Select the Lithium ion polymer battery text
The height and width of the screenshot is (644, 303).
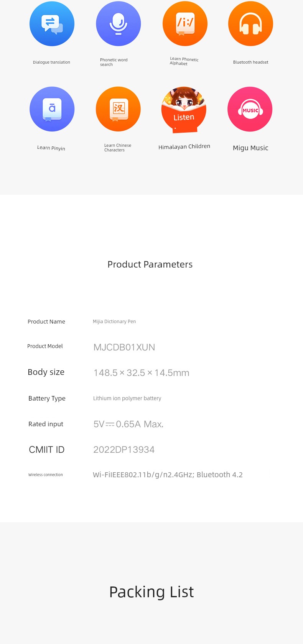pyautogui.click(x=127, y=398)
